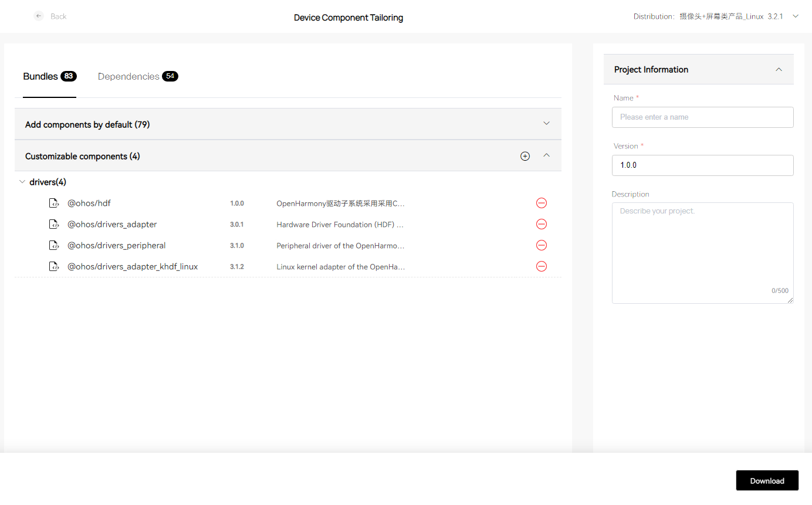Image resolution: width=812 pixels, height=505 pixels.
Task: Select the Bundles tab
Action: [40, 76]
